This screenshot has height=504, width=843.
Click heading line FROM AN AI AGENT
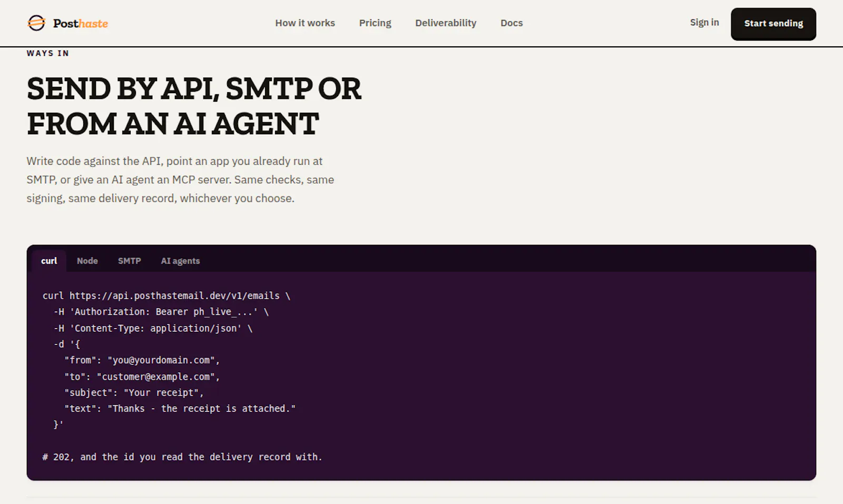173,124
